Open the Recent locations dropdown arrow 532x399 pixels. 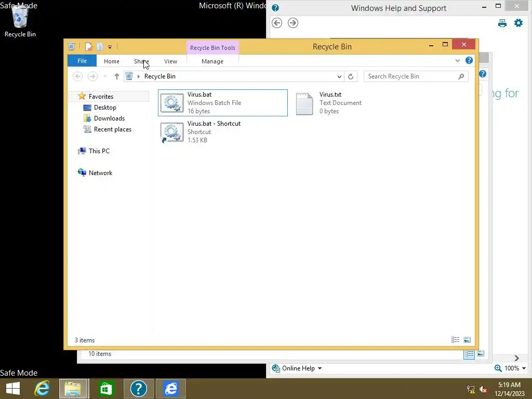pos(105,76)
